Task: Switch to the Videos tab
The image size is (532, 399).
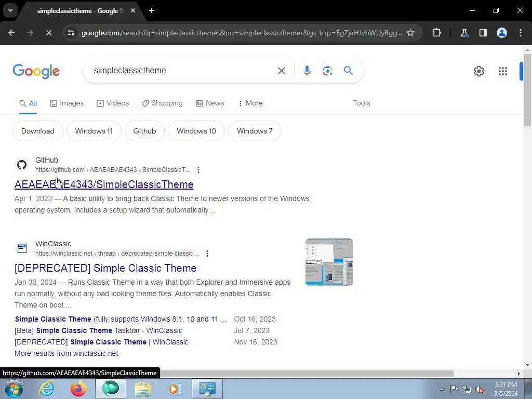Action: click(x=113, y=103)
